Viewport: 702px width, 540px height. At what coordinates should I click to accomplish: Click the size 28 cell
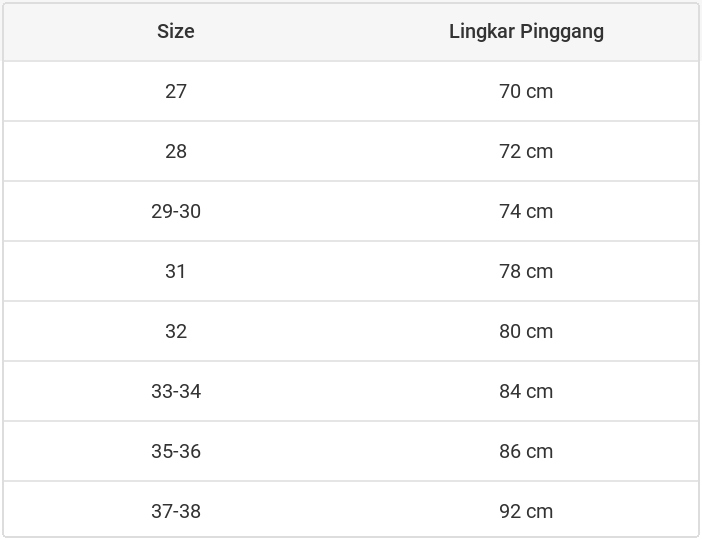(x=176, y=151)
